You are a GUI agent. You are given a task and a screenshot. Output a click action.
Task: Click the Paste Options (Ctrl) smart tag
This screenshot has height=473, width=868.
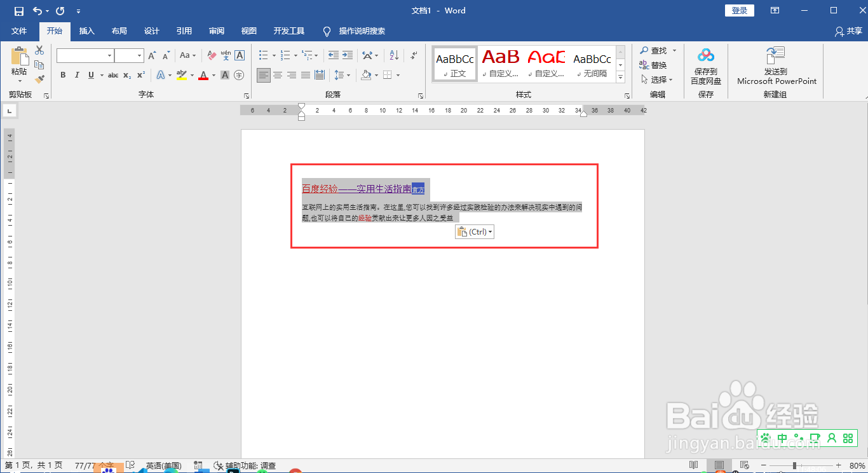tap(475, 232)
